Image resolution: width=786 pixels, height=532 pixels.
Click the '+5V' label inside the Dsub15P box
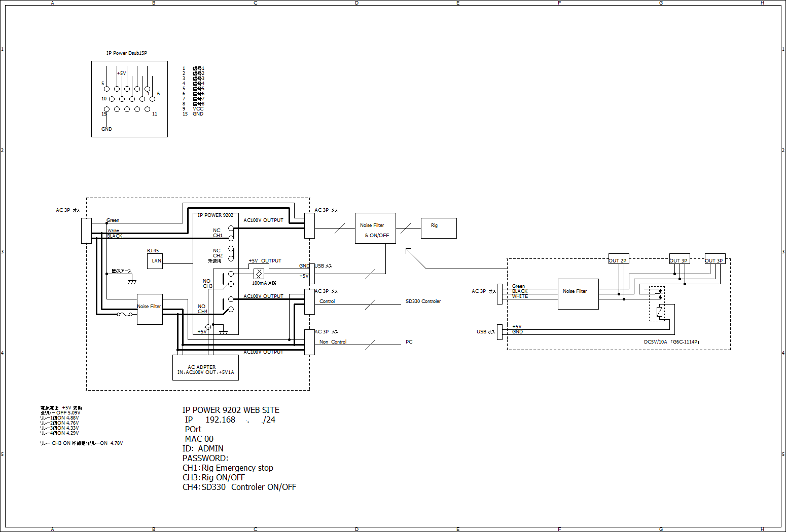[121, 73]
